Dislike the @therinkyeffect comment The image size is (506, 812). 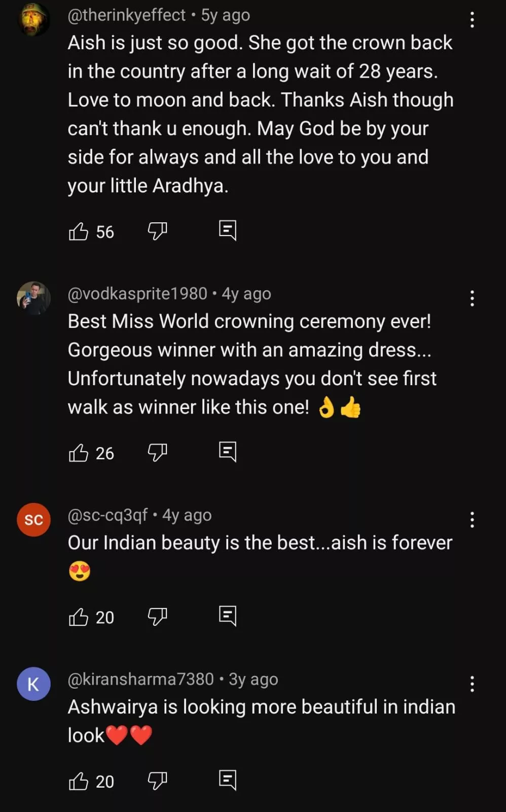click(157, 231)
